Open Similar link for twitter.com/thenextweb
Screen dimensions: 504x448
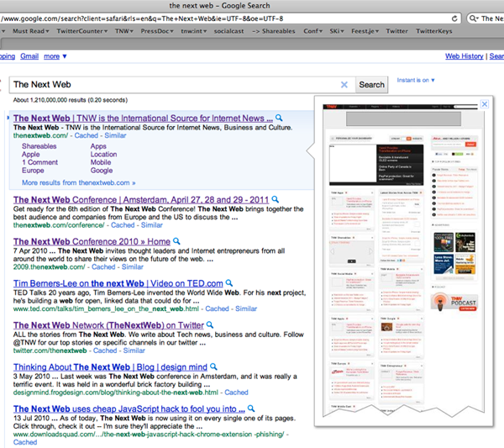coord(134,350)
